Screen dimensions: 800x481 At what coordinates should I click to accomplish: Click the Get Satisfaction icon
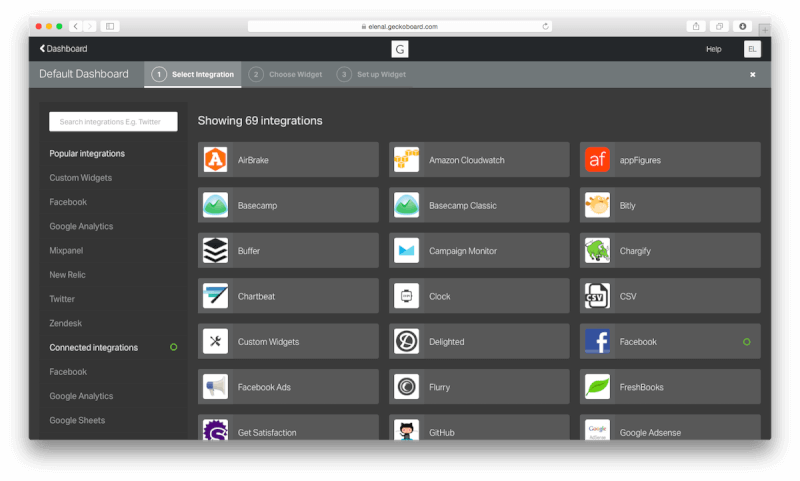coord(215,430)
